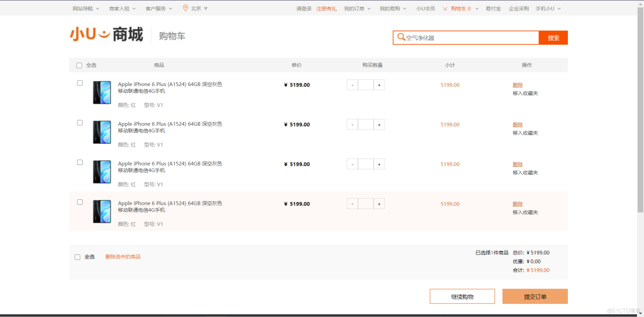The width and height of the screenshot is (644, 317).
Task: Click the 提交订单 submit order button
Action: [535, 296]
